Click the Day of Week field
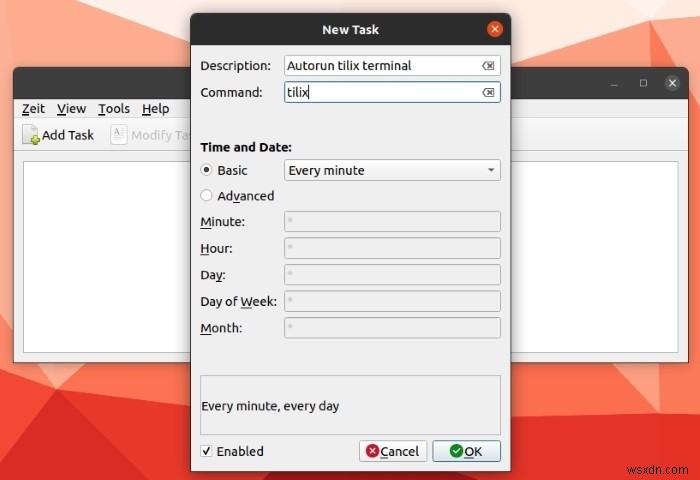The width and height of the screenshot is (700, 480). point(392,301)
